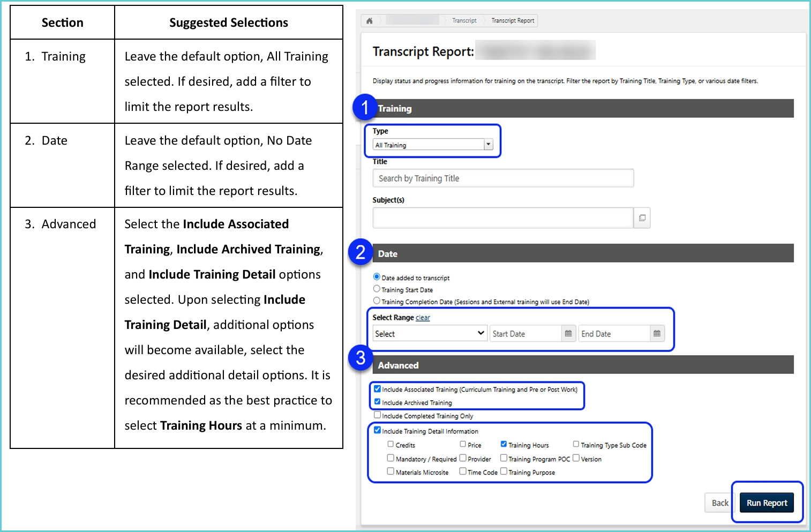Viewport: 811px width, 532px height.
Task: Click the 'Section' column header
Action: (x=62, y=23)
